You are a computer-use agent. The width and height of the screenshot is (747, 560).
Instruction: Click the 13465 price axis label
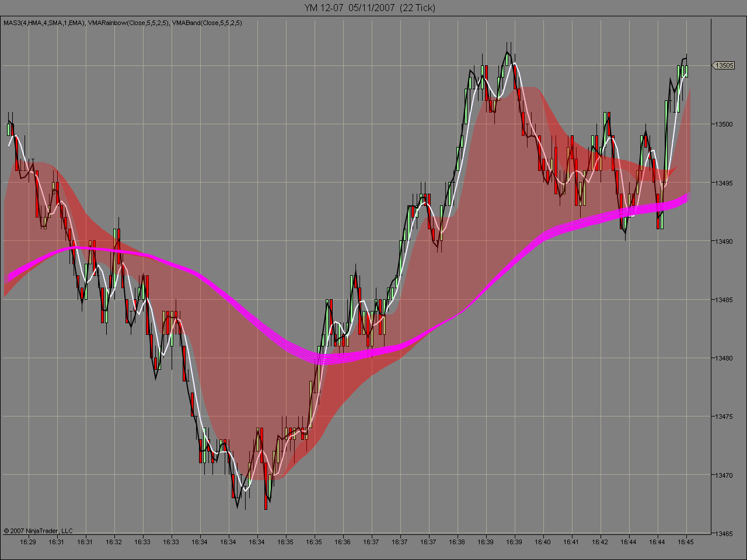pyautogui.click(x=725, y=533)
